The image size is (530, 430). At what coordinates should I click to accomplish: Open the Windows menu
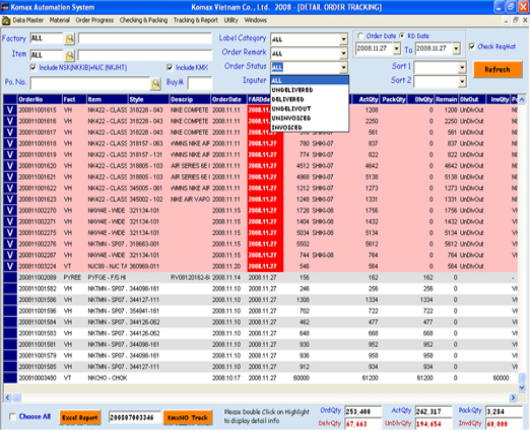[256, 20]
